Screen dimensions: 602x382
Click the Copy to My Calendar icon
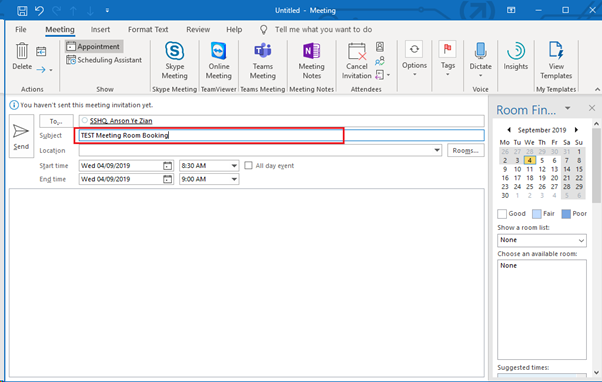[x=41, y=51]
